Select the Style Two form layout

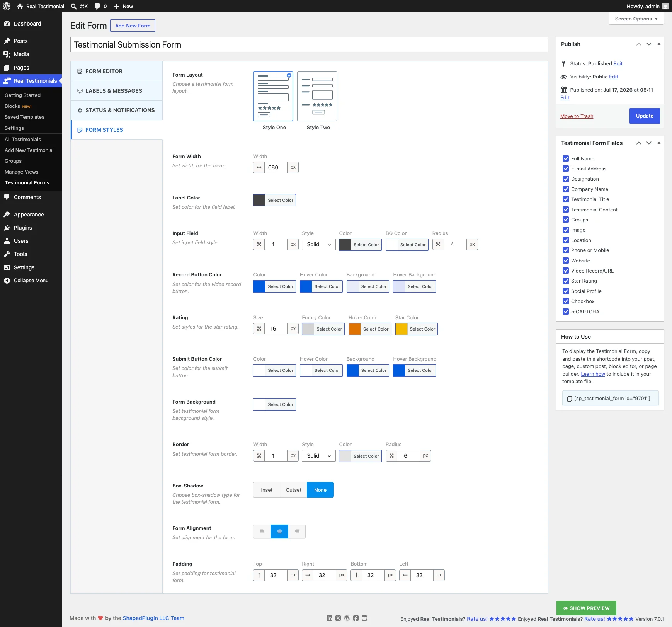click(317, 96)
